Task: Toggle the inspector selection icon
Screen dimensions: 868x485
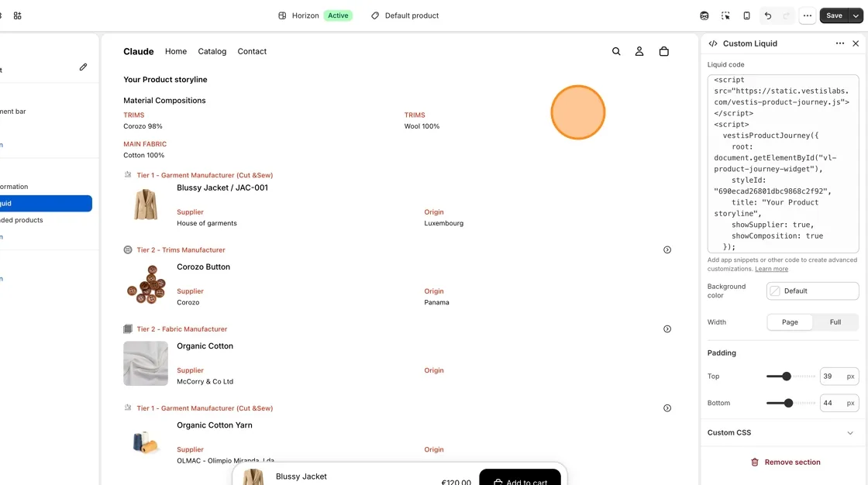Action: [725, 15]
